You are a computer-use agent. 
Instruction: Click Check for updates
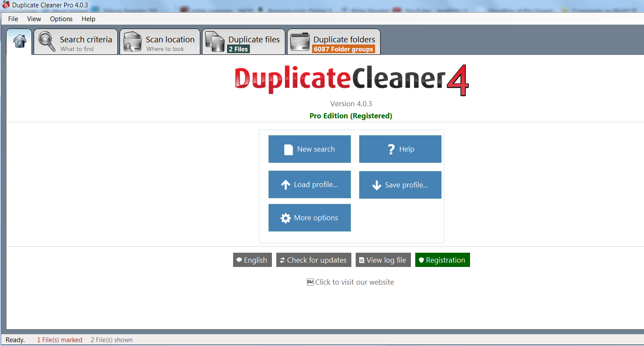314,260
